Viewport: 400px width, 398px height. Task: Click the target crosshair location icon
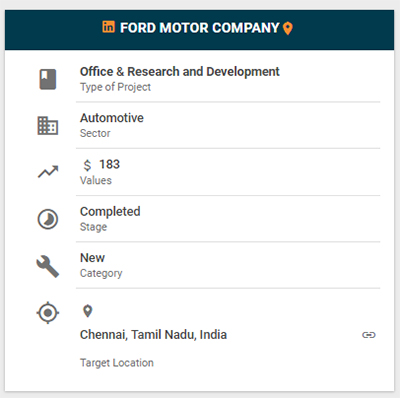click(x=48, y=313)
